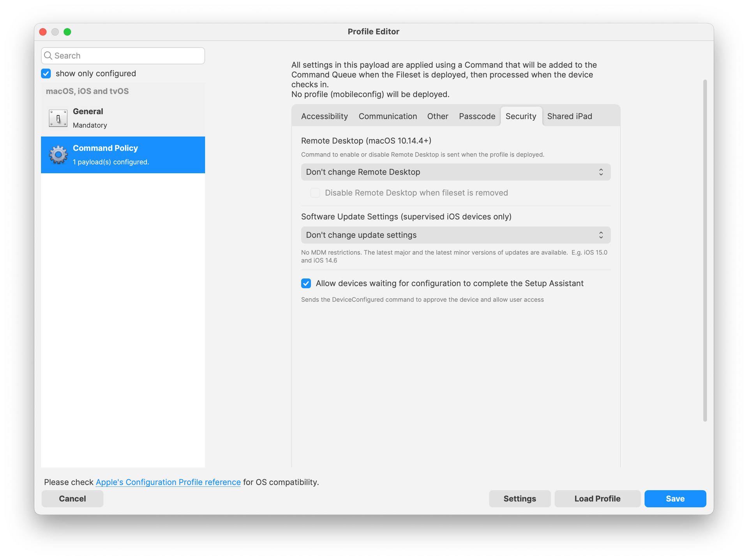Click the Load Profile button
The image size is (748, 560).
pos(597,499)
